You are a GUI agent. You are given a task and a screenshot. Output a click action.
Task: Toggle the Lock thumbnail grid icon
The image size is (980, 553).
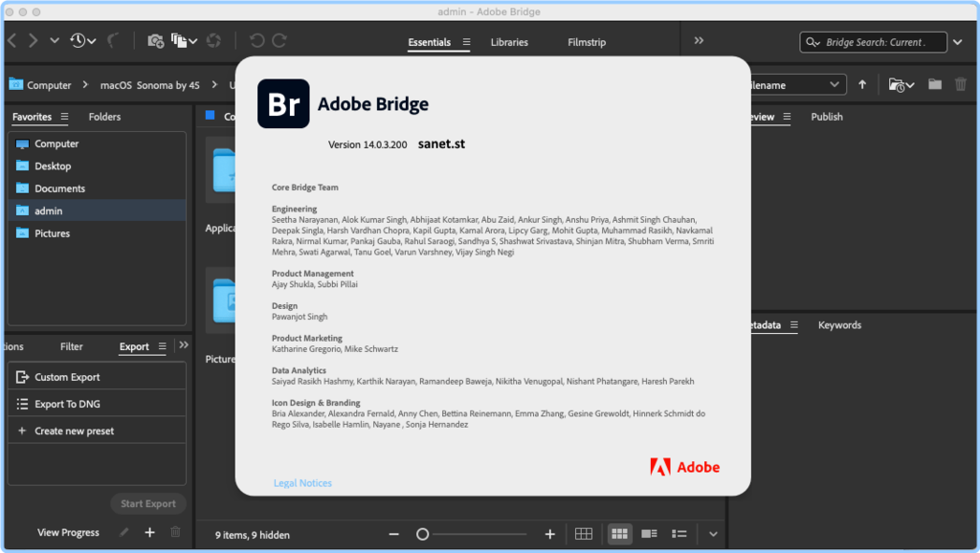click(584, 534)
